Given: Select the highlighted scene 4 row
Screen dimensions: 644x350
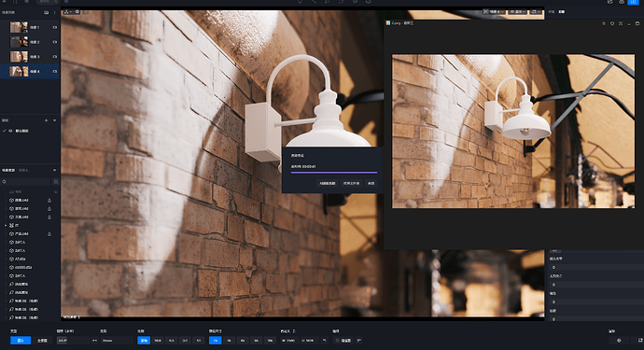Looking at the screenshot, I should pyautogui.click(x=30, y=72).
